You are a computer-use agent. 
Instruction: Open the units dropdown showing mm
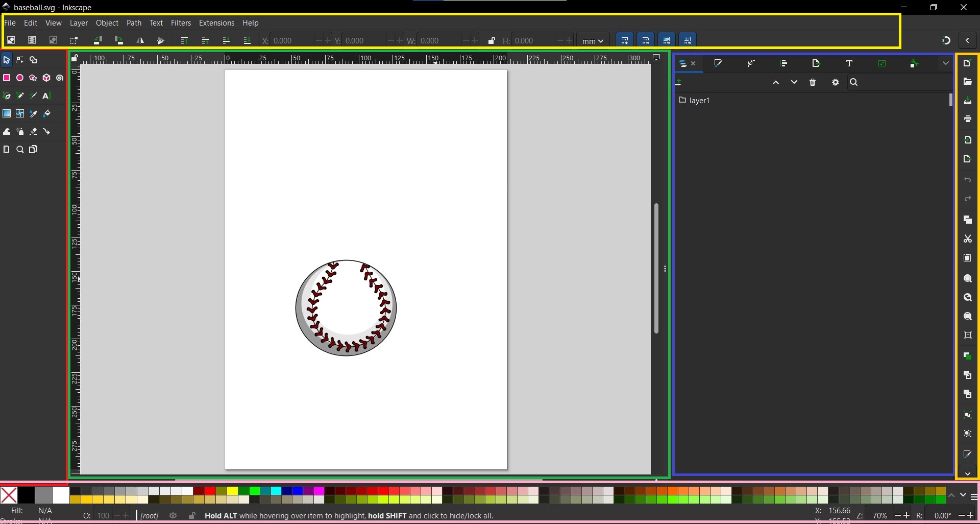(x=592, y=40)
